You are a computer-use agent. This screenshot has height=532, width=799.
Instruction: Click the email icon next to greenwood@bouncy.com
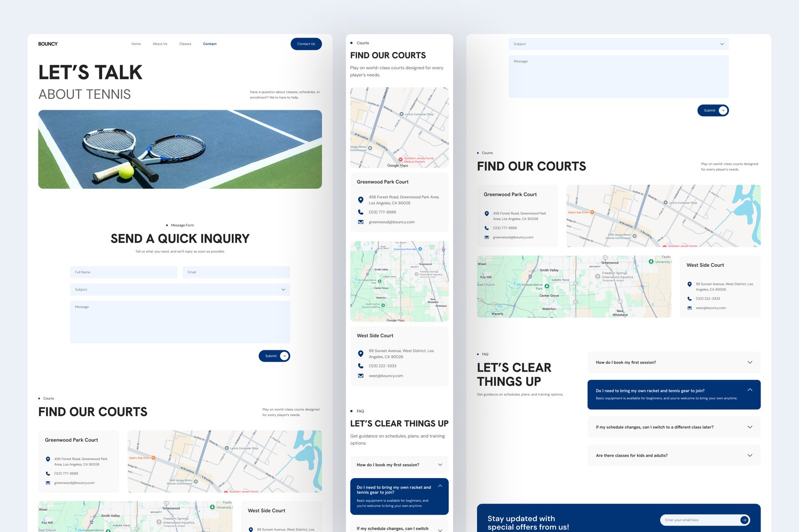pyautogui.click(x=47, y=483)
